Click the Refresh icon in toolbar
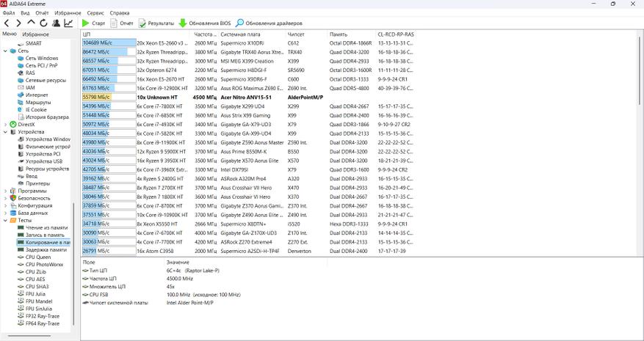The image size is (644, 341). [43, 23]
